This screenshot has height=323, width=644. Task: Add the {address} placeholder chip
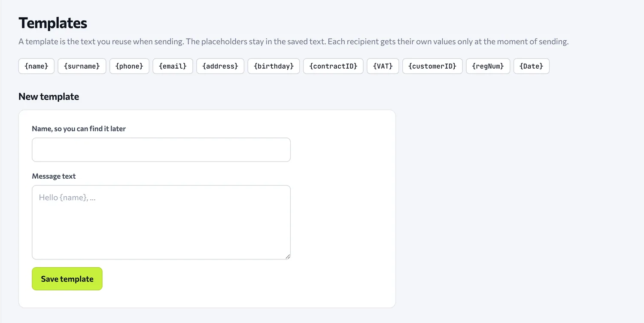[220, 66]
